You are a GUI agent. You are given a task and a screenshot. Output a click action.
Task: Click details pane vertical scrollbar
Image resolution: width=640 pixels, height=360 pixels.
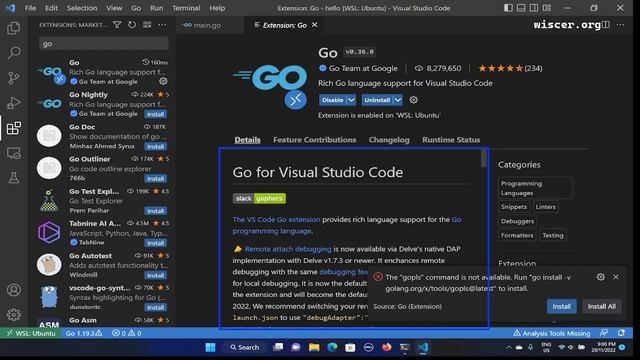click(x=484, y=158)
